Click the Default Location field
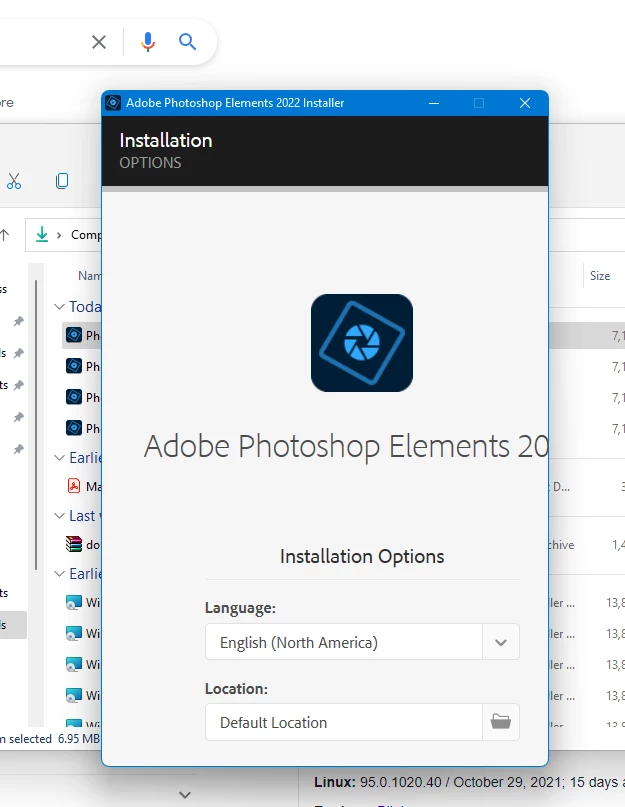Screen dimensions: 625x807 (344, 722)
